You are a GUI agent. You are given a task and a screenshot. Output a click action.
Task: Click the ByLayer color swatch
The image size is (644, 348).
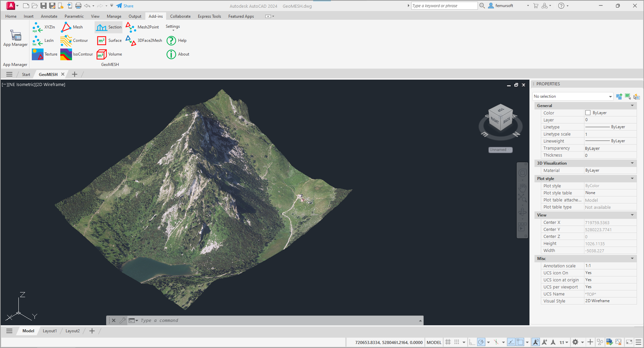(x=588, y=113)
